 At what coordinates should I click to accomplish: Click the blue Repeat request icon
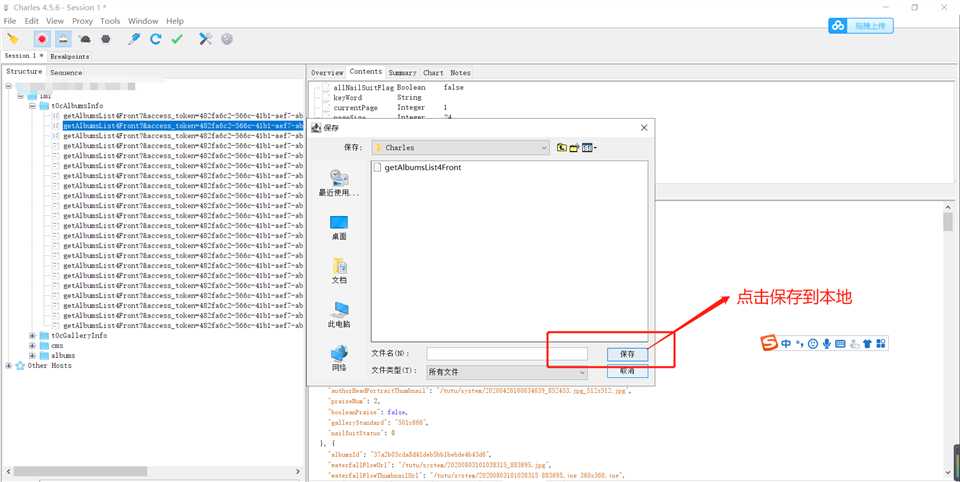[156, 39]
